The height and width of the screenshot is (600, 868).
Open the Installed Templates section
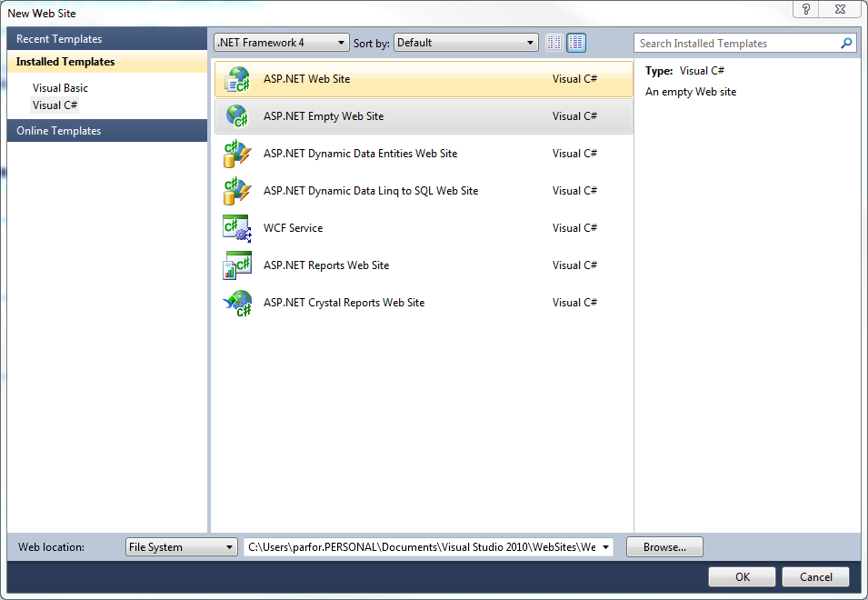tap(107, 62)
